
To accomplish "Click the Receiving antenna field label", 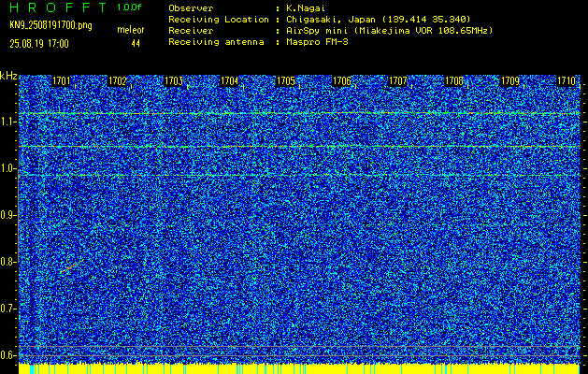I will pos(216,42).
